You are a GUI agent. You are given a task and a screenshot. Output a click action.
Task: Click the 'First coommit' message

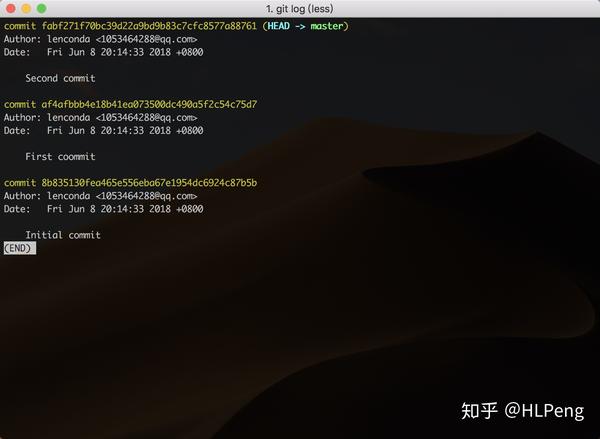60,157
